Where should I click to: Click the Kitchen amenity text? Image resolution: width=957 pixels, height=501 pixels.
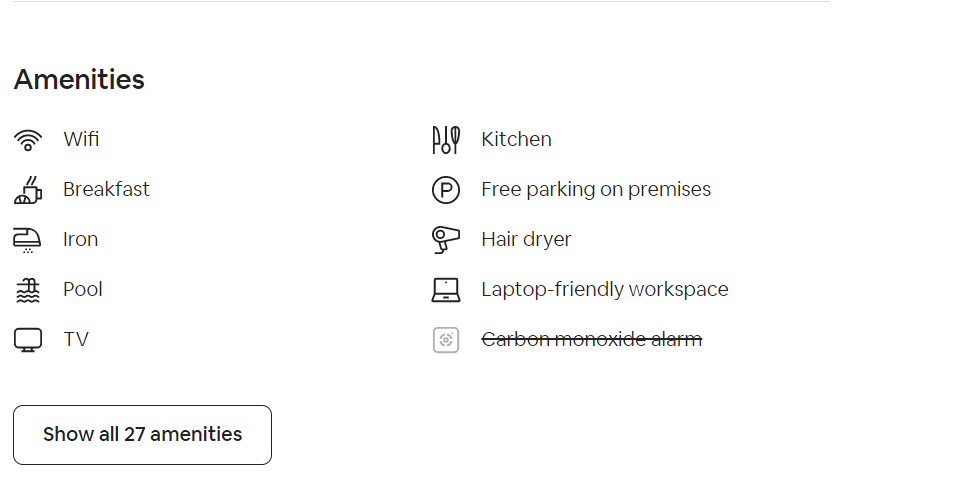point(516,139)
